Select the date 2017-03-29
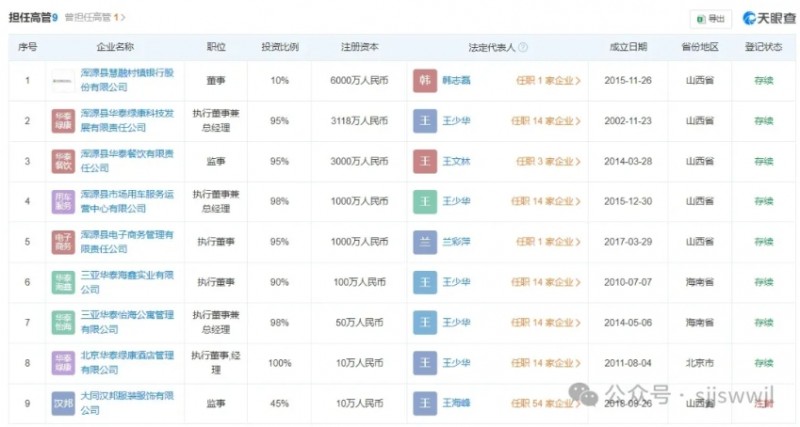The height and width of the screenshot is (427, 800). point(628,242)
